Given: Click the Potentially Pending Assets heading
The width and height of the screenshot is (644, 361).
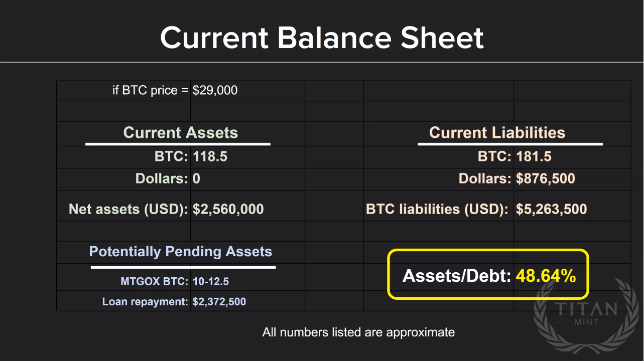Looking at the screenshot, I should coord(181,252).
